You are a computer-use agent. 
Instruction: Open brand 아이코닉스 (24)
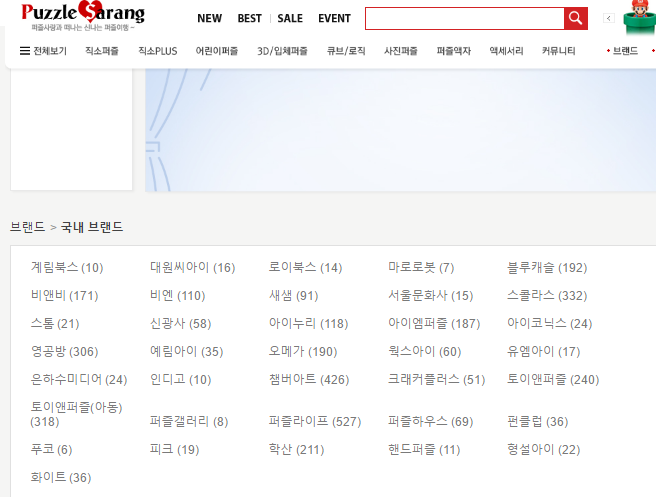(x=549, y=323)
